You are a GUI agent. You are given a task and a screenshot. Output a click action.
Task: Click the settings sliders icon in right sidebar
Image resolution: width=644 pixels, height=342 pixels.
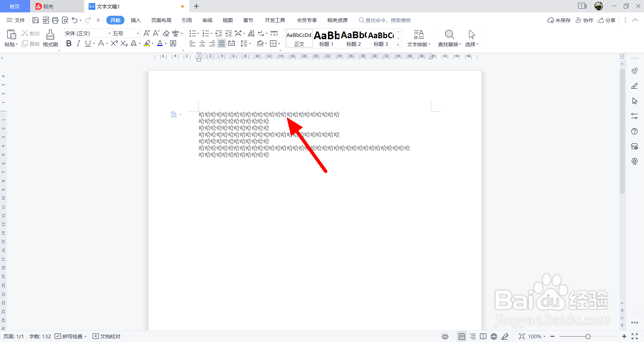coord(635,116)
